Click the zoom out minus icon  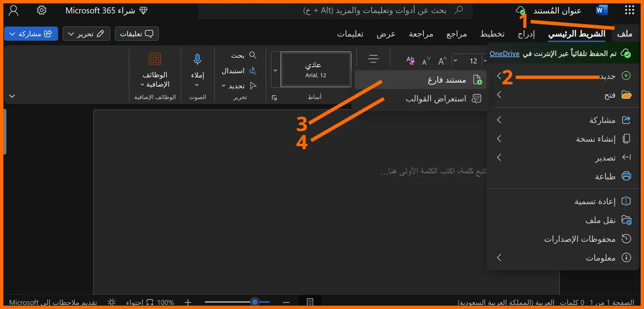point(286,302)
